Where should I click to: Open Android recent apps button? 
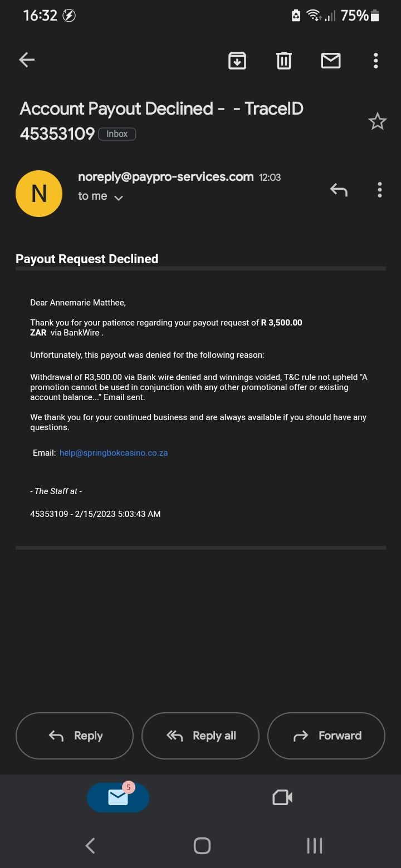314,846
